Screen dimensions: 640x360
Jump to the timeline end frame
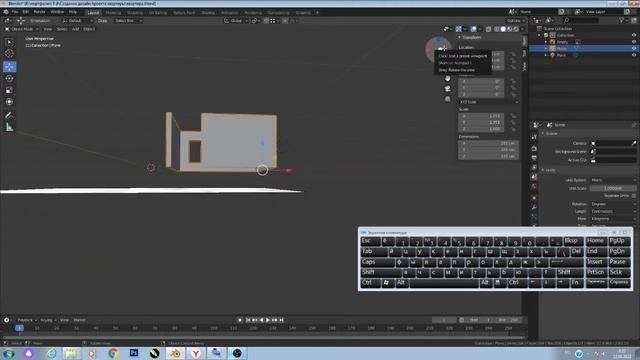tap(281, 320)
